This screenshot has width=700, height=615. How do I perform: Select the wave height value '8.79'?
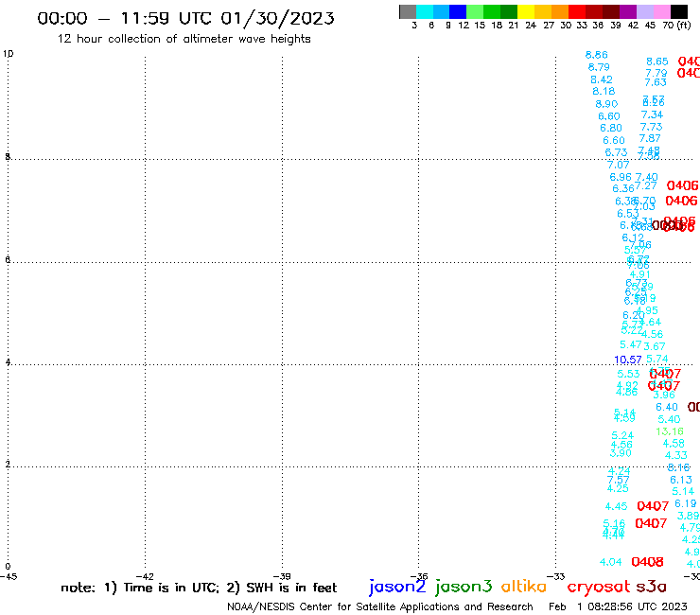click(x=599, y=67)
